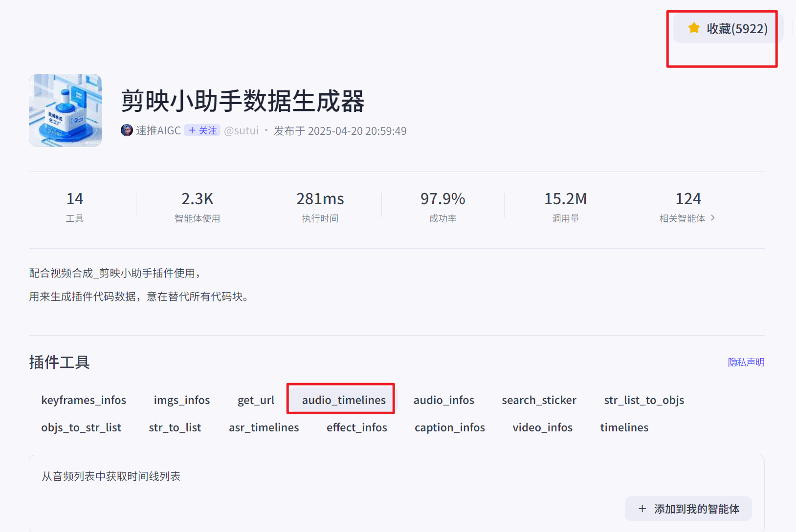Select the get_url tool tab
This screenshot has width=796, height=532.
pos(256,400)
